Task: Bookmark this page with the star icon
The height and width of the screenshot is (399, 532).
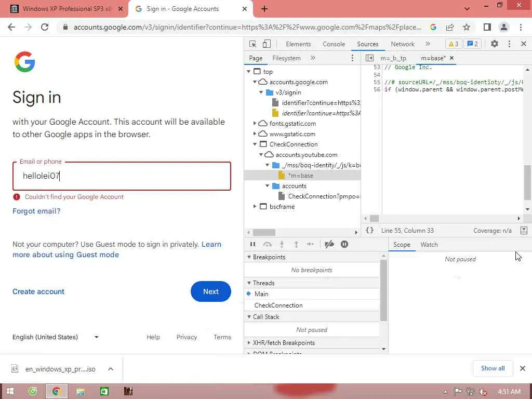Action: [x=467, y=27]
